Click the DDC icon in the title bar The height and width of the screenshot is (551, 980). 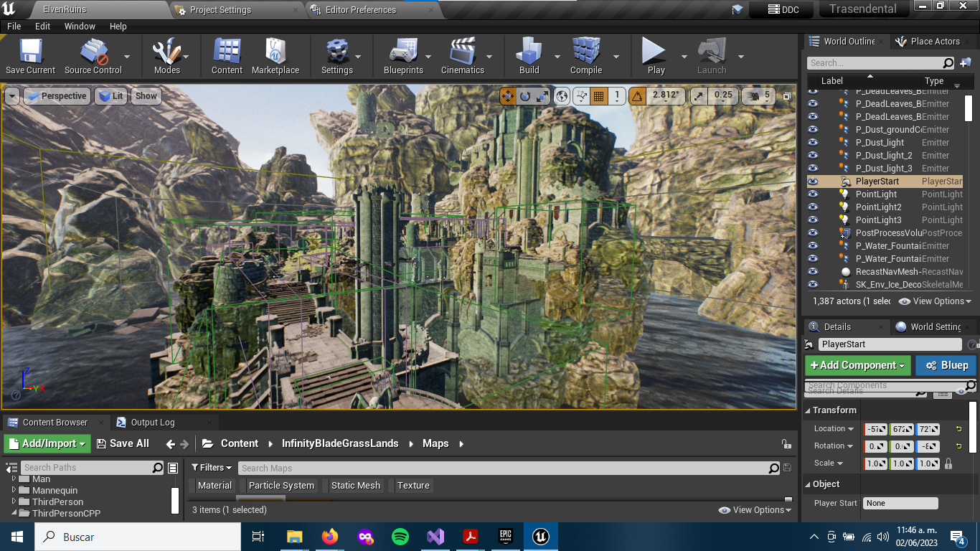pos(781,9)
